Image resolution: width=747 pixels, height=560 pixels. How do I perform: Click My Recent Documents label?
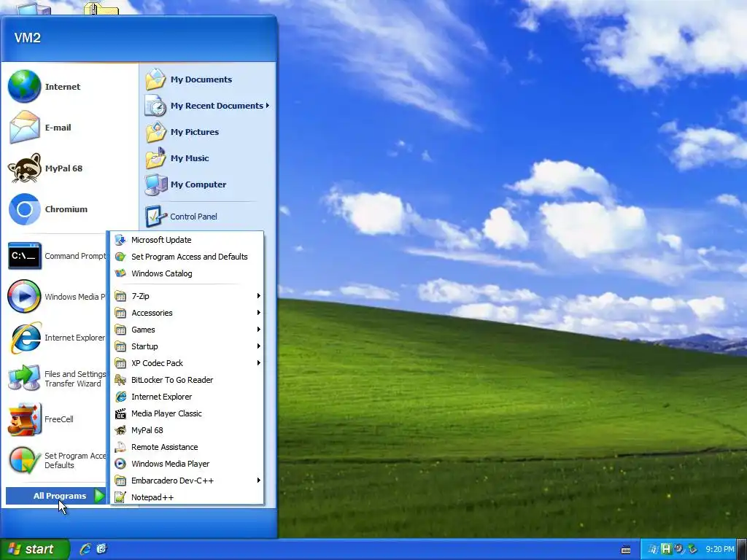217,106
